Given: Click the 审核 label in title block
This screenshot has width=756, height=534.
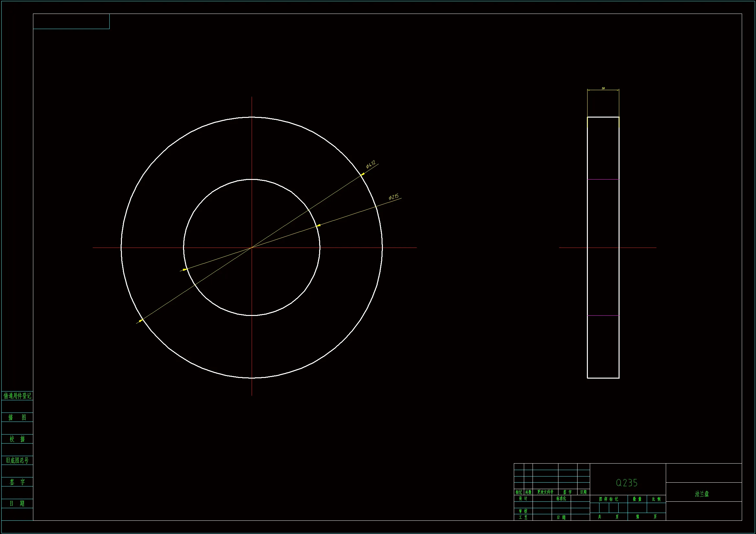Looking at the screenshot, I should tap(523, 511).
